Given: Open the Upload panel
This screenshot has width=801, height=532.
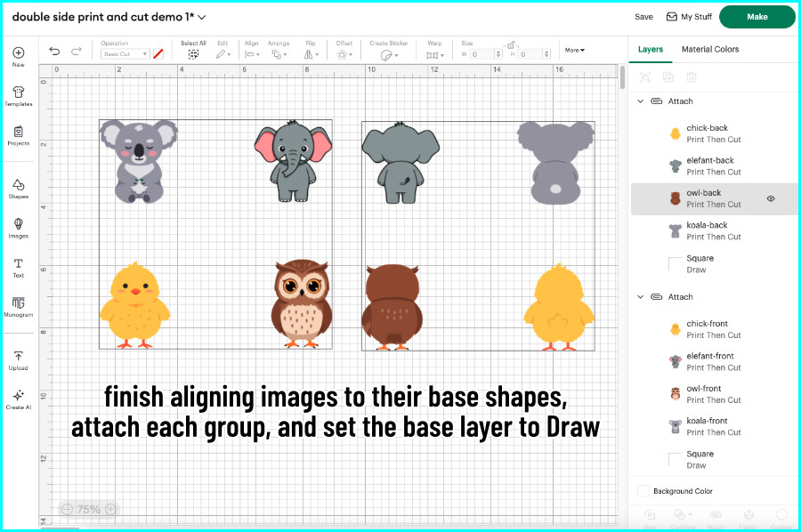Looking at the screenshot, I should (x=19, y=360).
